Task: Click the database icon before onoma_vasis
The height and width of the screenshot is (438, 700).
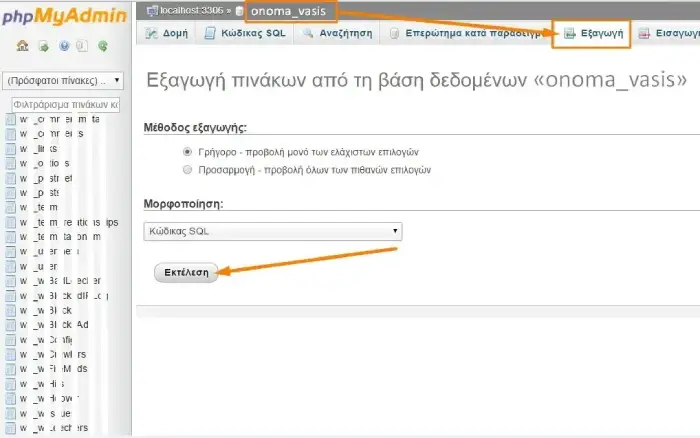Action: point(240,11)
